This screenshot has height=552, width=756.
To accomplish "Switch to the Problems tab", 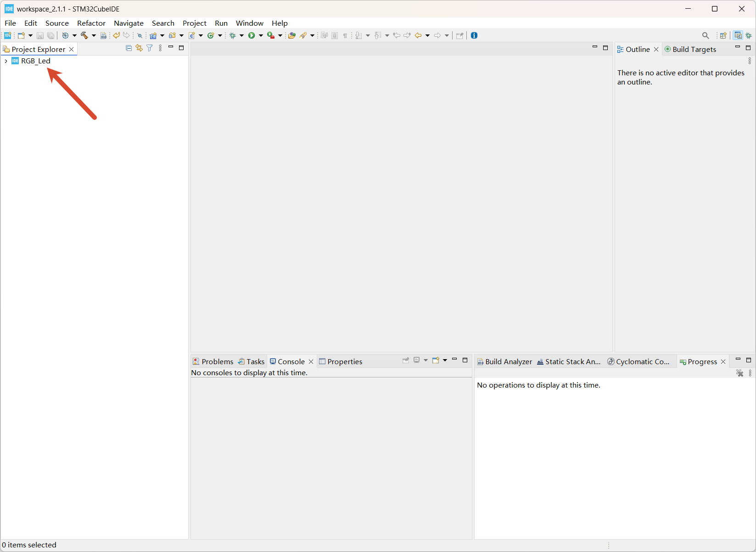I will (213, 361).
